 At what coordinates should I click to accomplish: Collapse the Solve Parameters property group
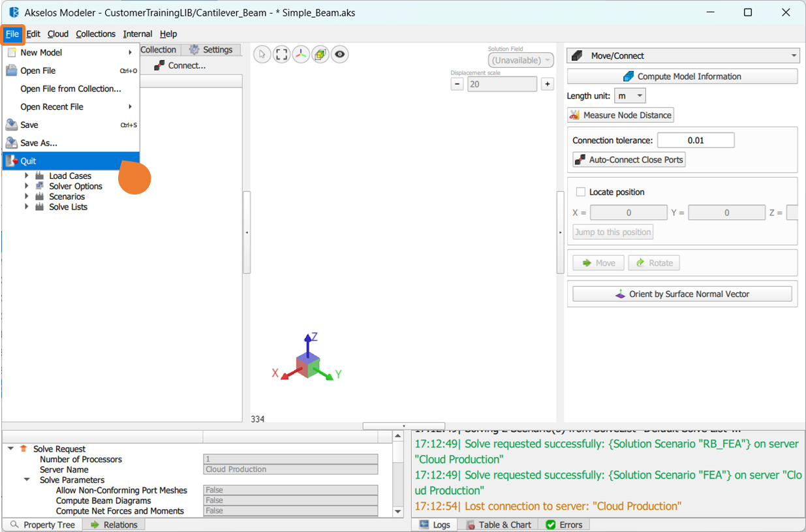pyautogui.click(x=27, y=480)
